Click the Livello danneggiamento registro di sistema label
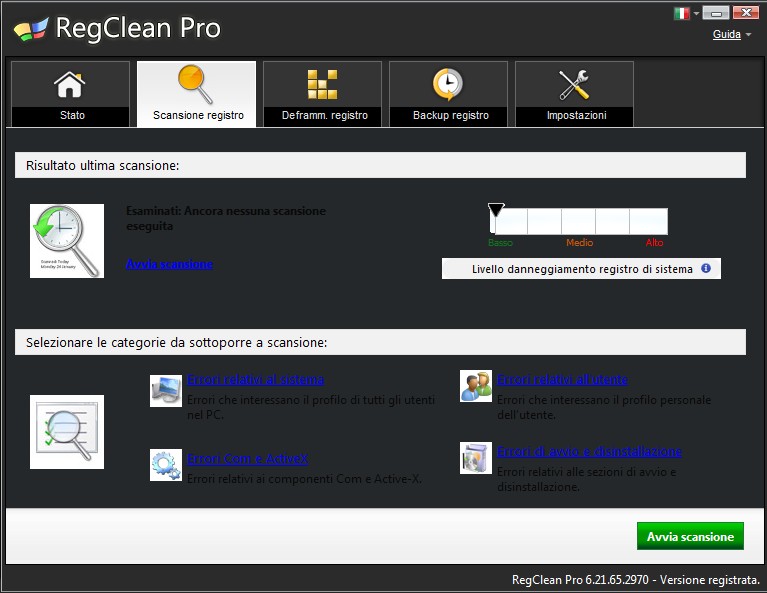Image resolution: width=767 pixels, height=593 pixels. pos(582,269)
